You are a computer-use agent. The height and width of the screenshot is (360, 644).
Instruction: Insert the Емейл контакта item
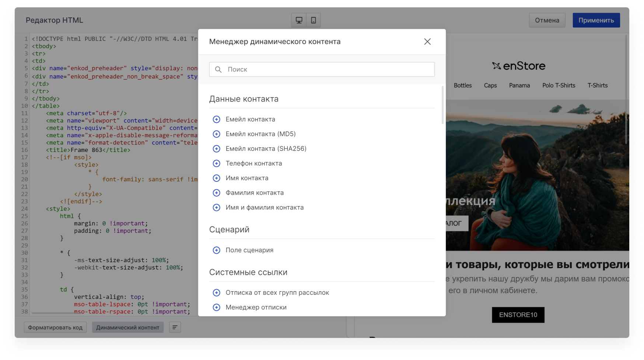coord(251,119)
